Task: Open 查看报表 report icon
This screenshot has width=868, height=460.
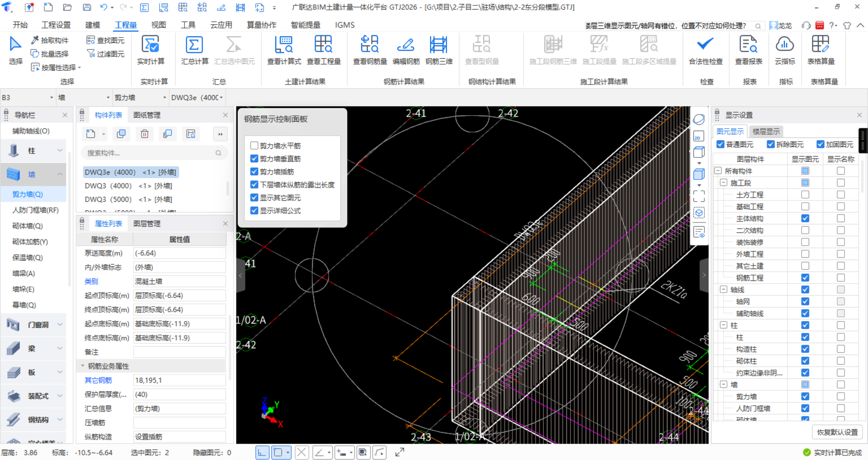Action: point(748,45)
